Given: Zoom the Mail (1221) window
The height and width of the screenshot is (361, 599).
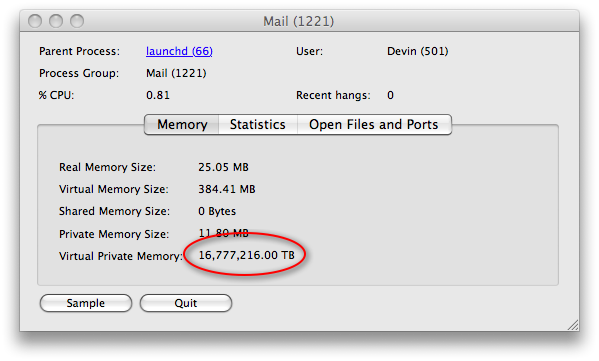Looking at the screenshot, I should pyautogui.click(x=77, y=21).
